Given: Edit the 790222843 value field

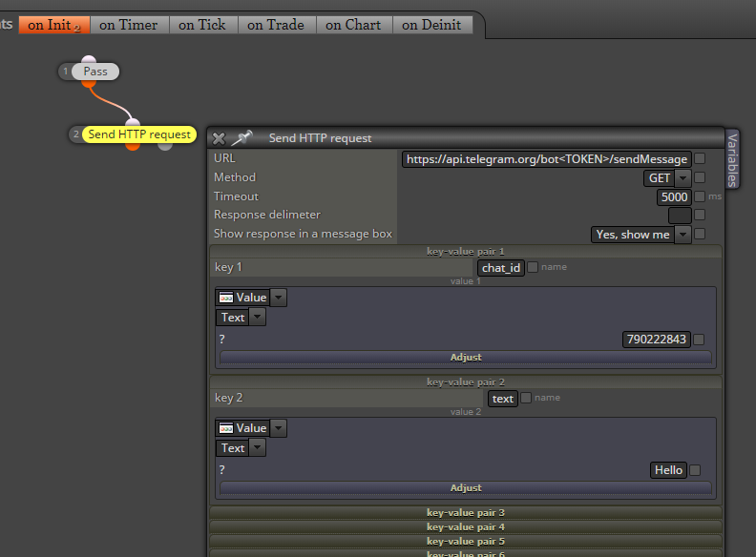Looking at the screenshot, I should (x=656, y=340).
